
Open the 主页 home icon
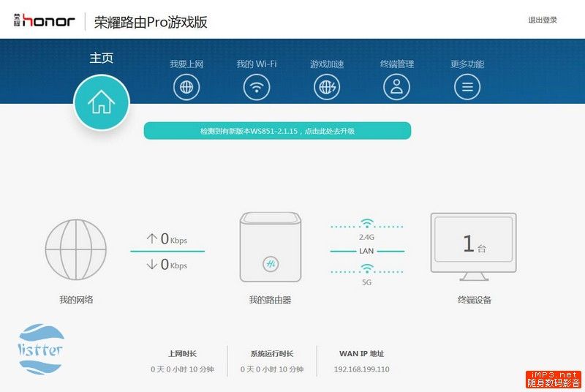coord(102,102)
